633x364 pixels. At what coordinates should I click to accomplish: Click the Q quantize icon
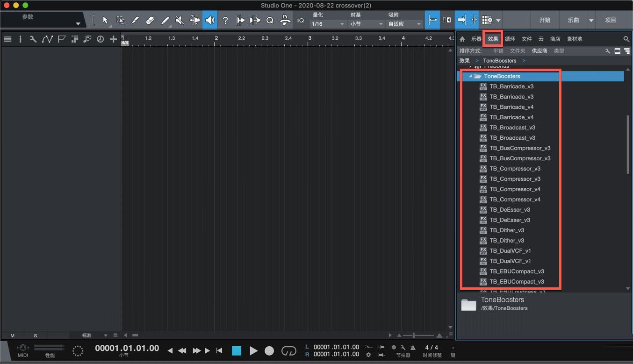[x=270, y=20]
